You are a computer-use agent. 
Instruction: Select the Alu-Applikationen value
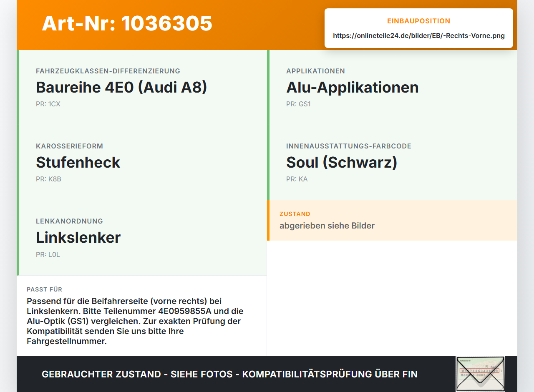coord(353,87)
